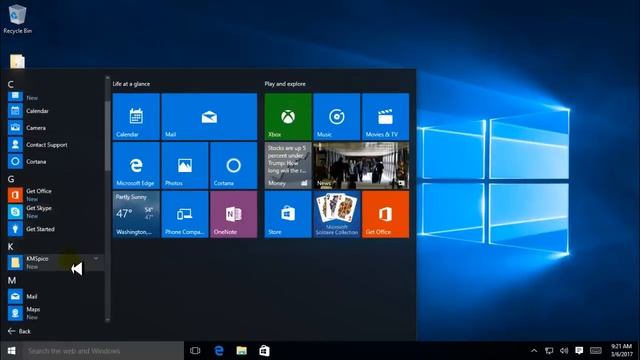Open Camera in the apps list
Viewport: 640px width, 360px height.
[x=56, y=128]
